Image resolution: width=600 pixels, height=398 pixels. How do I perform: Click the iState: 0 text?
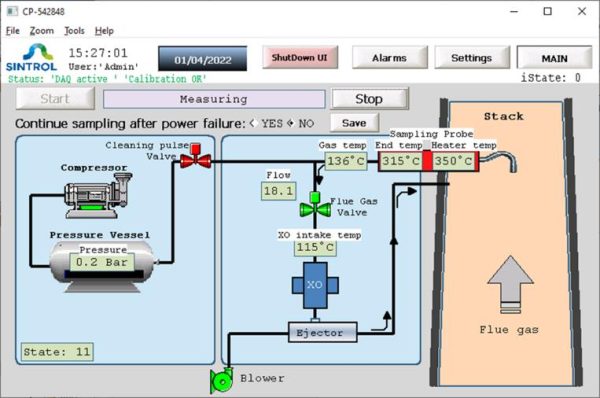click(x=551, y=78)
